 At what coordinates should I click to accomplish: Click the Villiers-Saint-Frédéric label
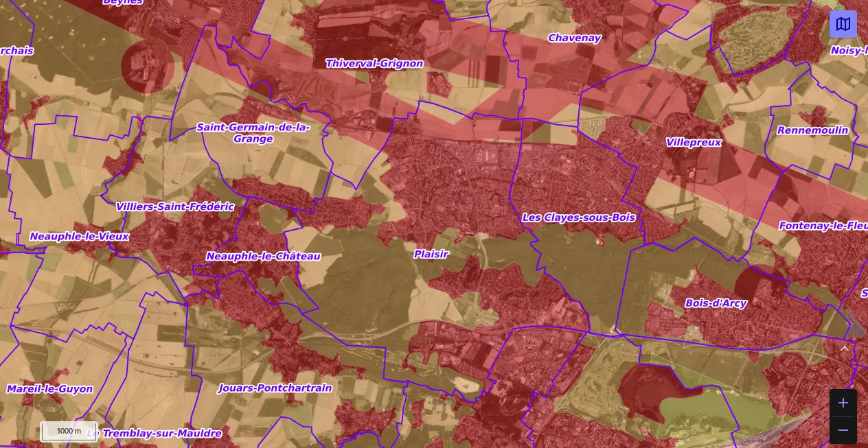tap(176, 207)
